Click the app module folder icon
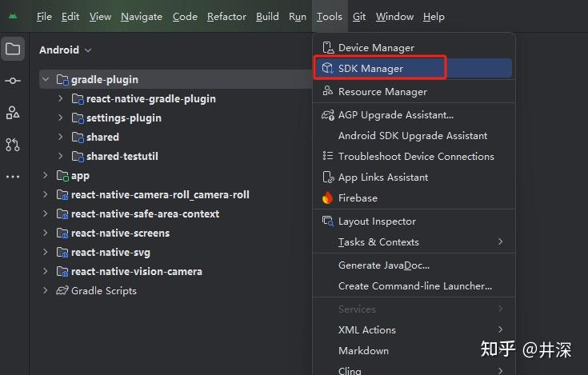Image resolution: width=588 pixels, height=375 pixels. 62,175
